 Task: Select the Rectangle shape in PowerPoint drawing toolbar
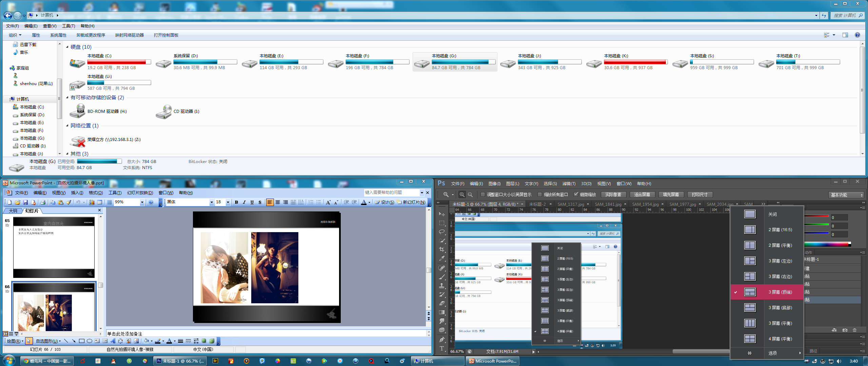pos(81,341)
